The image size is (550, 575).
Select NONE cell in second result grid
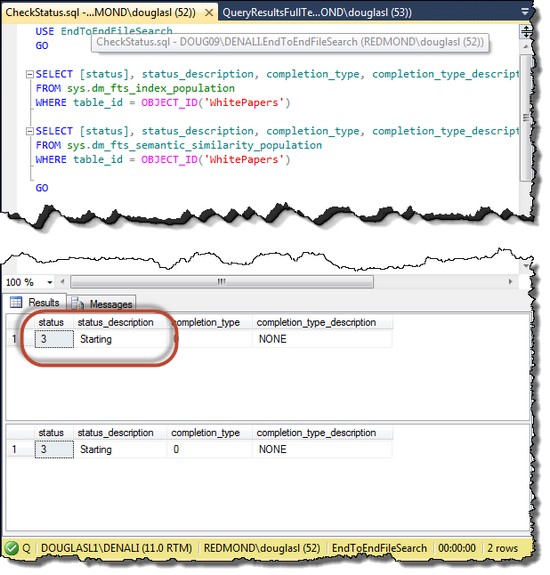(x=322, y=450)
